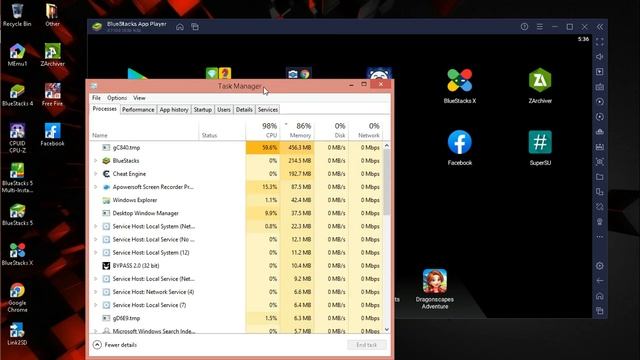Launch MEmu1 desktop shortcut
Image resolution: width=640 pixels, height=360 pixels.
click(17, 55)
